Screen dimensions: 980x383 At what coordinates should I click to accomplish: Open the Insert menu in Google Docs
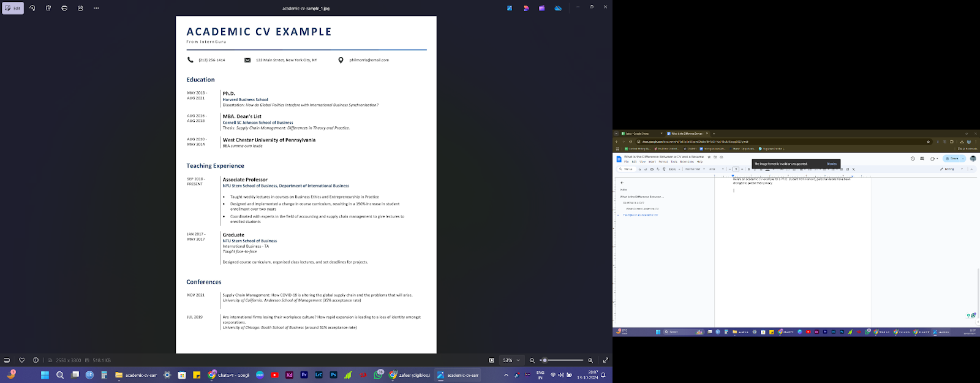(x=652, y=162)
